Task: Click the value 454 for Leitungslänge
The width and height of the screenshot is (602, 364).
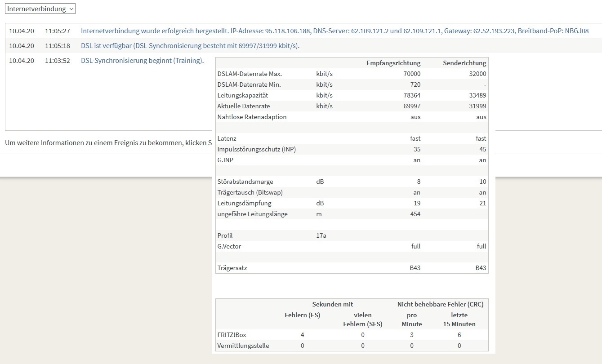Action: (x=415, y=214)
